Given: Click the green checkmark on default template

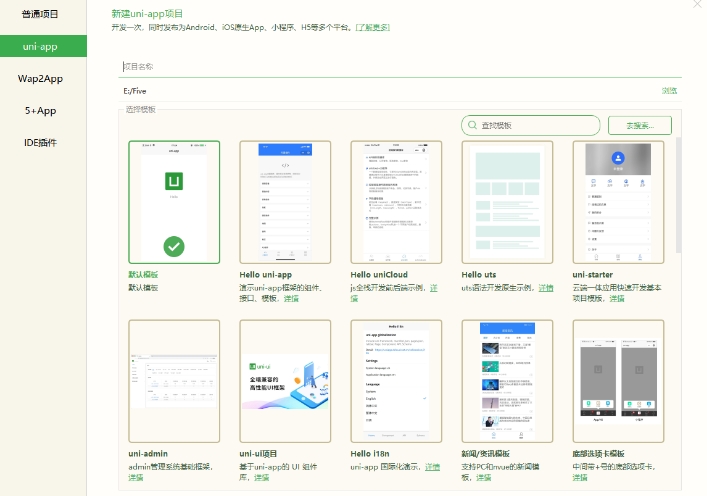Looking at the screenshot, I should pos(174,246).
